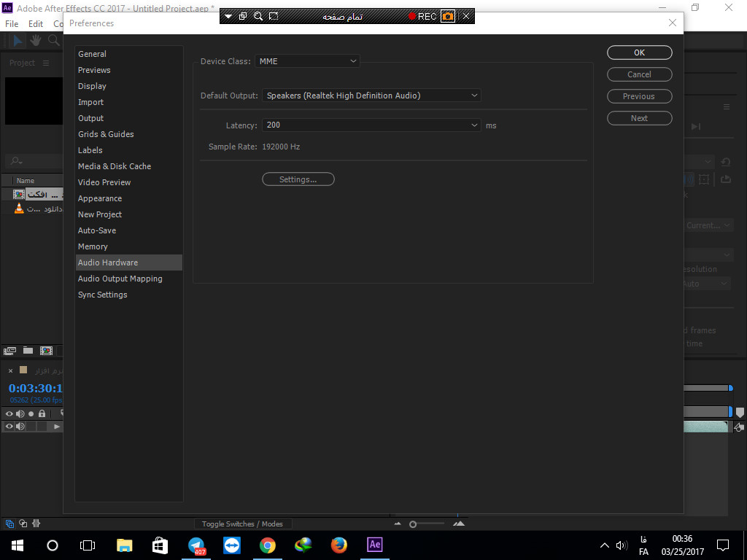The width and height of the screenshot is (747, 560).
Task: Open the Project panel menu icon
Action: (x=46, y=63)
